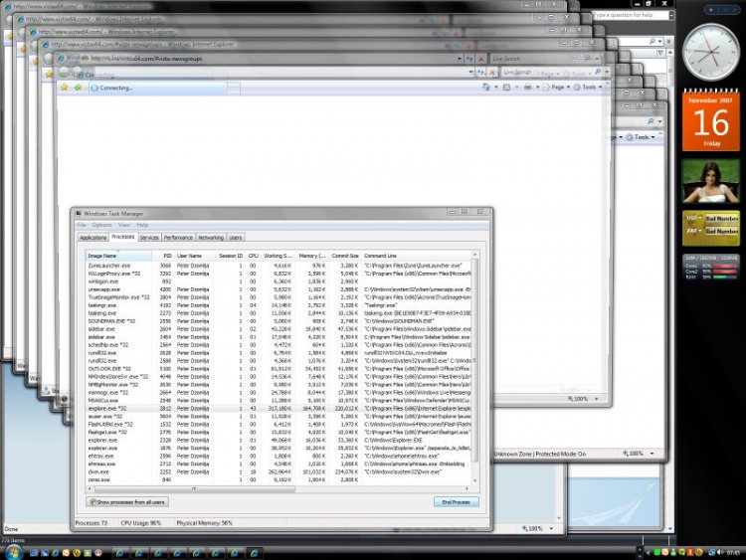This screenshot has height=560, width=746.
Task: Open the Tools menu in the front IE window
Action: [x=588, y=88]
